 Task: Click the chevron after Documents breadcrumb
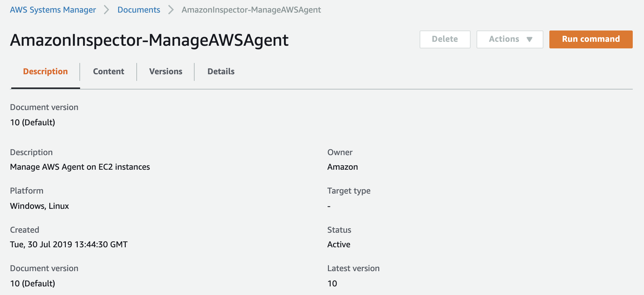click(x=171, y=10)
